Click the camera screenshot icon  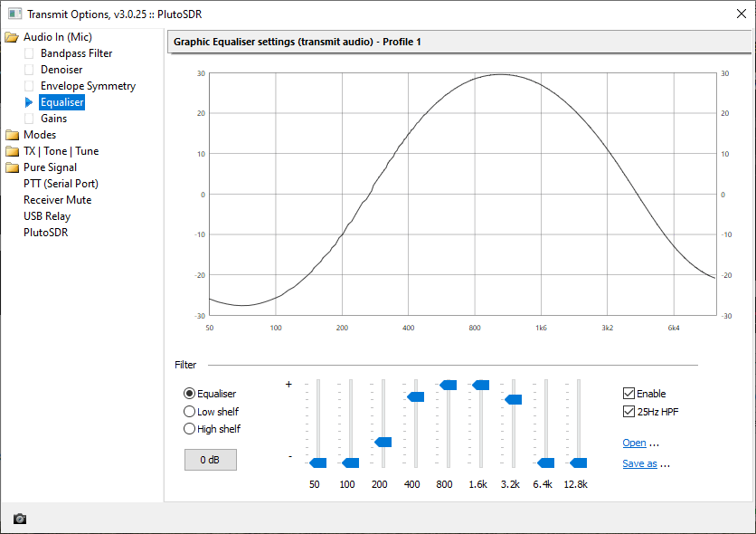tap(20, 519)
